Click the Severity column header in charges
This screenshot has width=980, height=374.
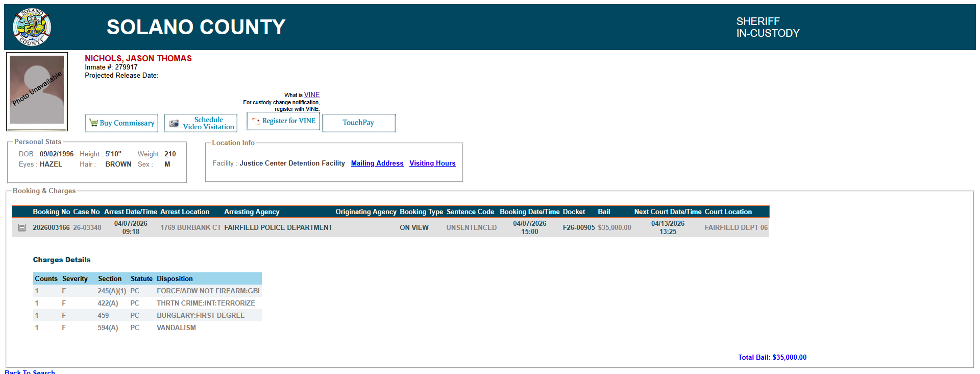tap(75, 279)
